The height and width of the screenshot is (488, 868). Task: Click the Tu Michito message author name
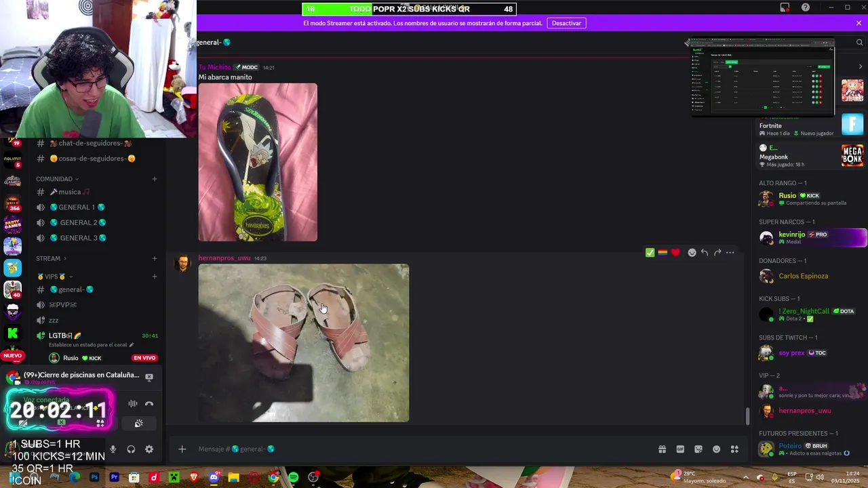pyautogui.click(x=214, y=67)
